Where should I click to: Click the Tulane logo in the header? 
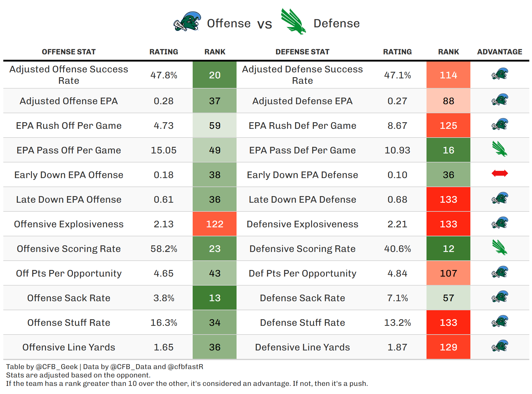[x=187, y=22]
